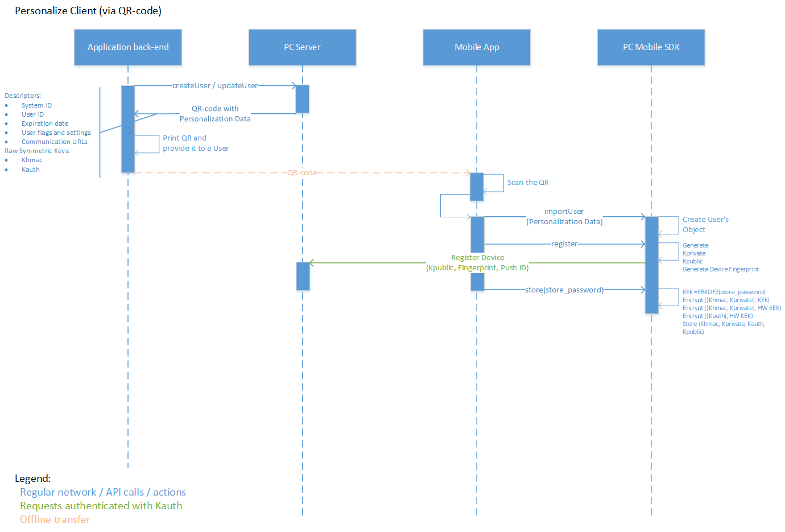This screenshot has height=532, width=785.
Task: Select Mobile App activation bar beside Scan the QR
Action: [477, 187]
